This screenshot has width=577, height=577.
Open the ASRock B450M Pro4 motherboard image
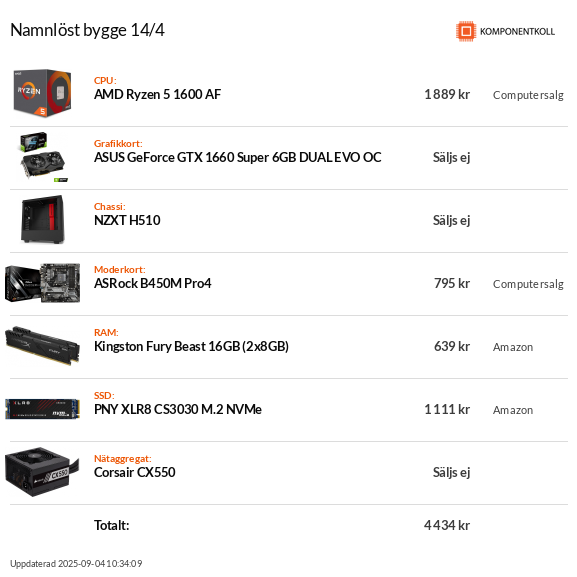tap(42, 283)
